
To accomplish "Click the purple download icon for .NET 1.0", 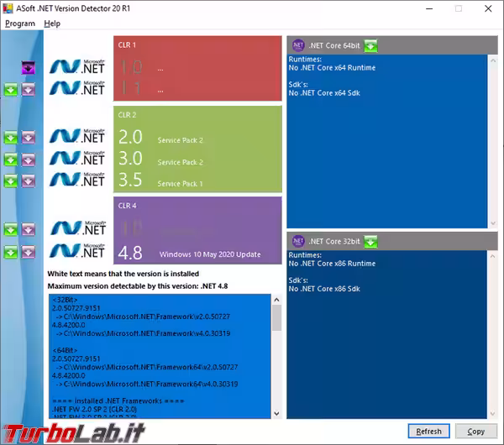I will (x=29, y=68).
